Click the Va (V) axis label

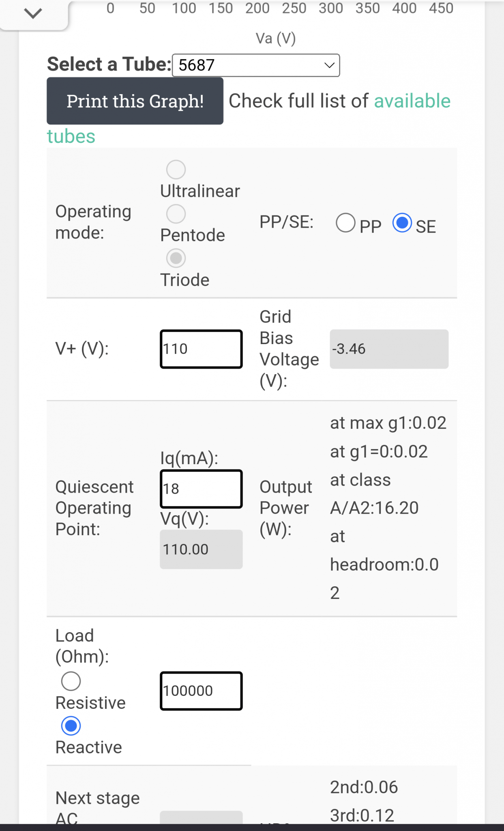pyautogui.click(x=276, y=39)
